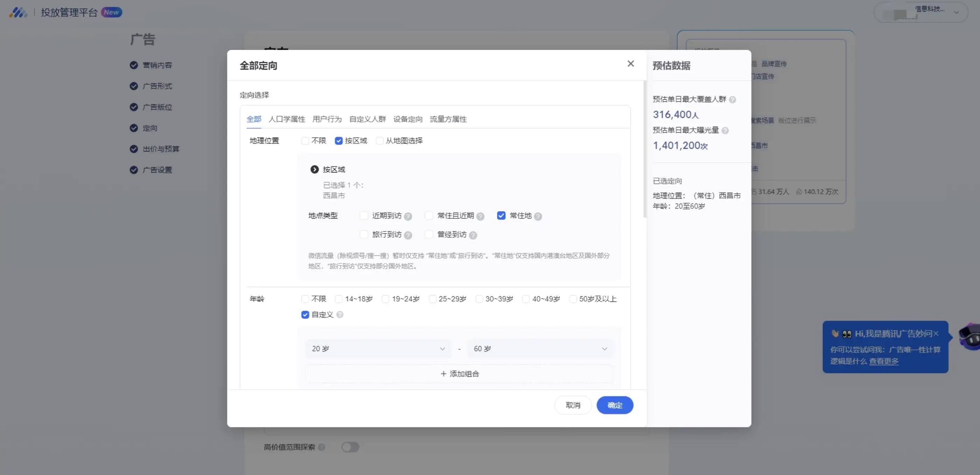Check the 40~49岁 age range
980x475 pixels.
[526, 299]
